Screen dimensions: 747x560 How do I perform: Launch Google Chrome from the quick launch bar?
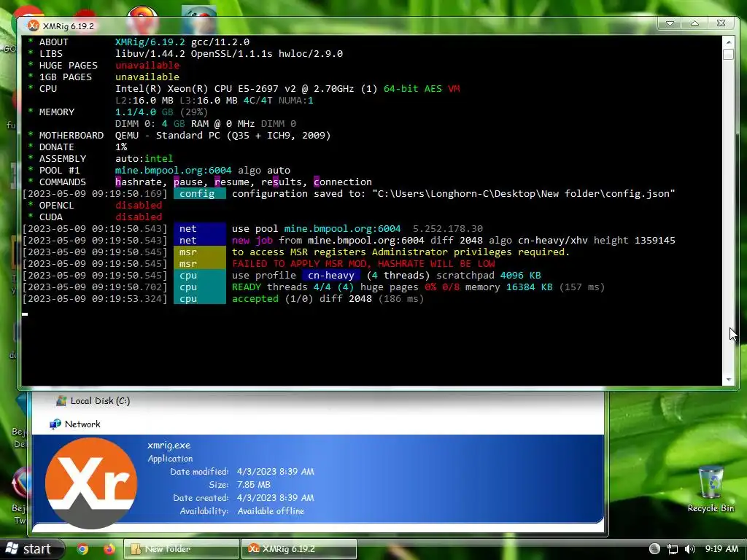pos(82,549)
